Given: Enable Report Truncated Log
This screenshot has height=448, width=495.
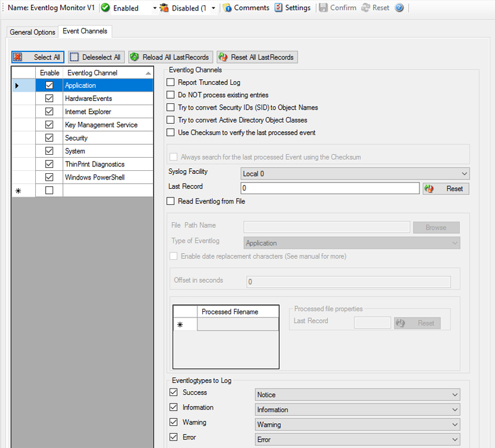Looking at the screenshot, I should tap(171, 82).
